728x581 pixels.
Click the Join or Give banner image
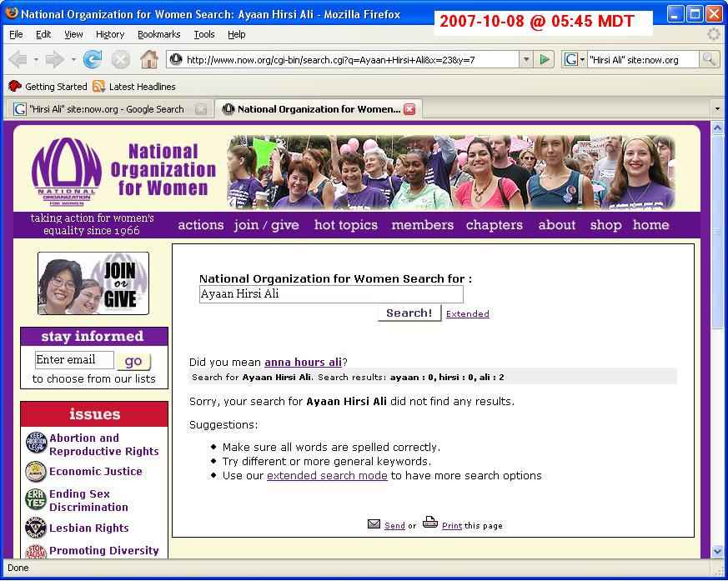(x=93, y=283)
